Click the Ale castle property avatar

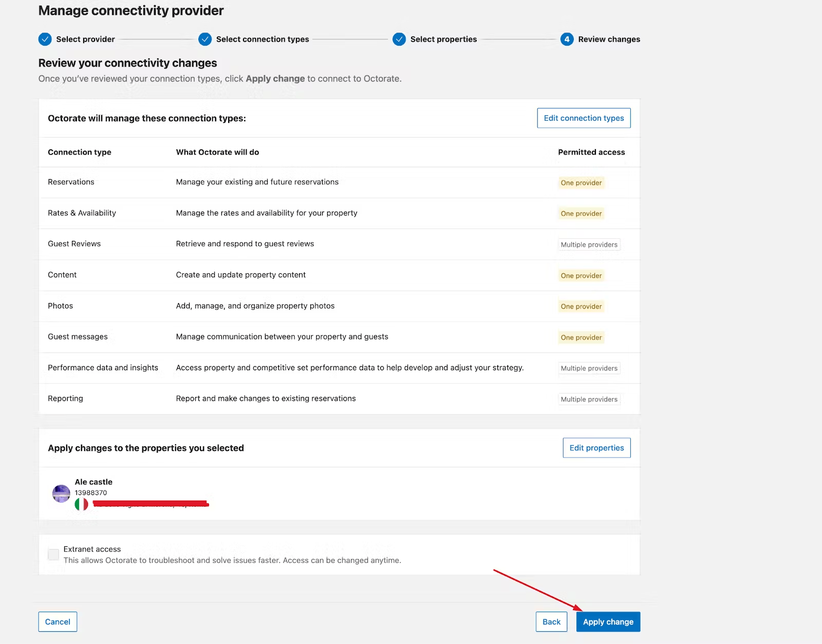pos(61,494)
